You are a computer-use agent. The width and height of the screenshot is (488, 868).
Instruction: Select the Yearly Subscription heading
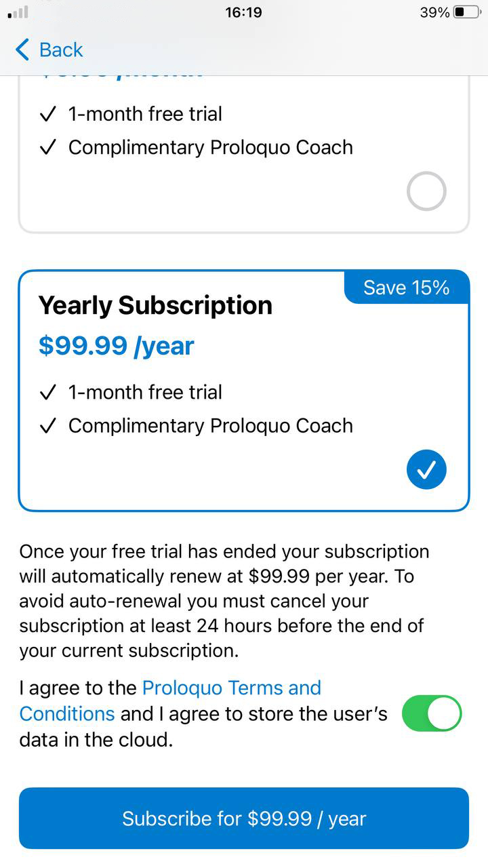155,305
